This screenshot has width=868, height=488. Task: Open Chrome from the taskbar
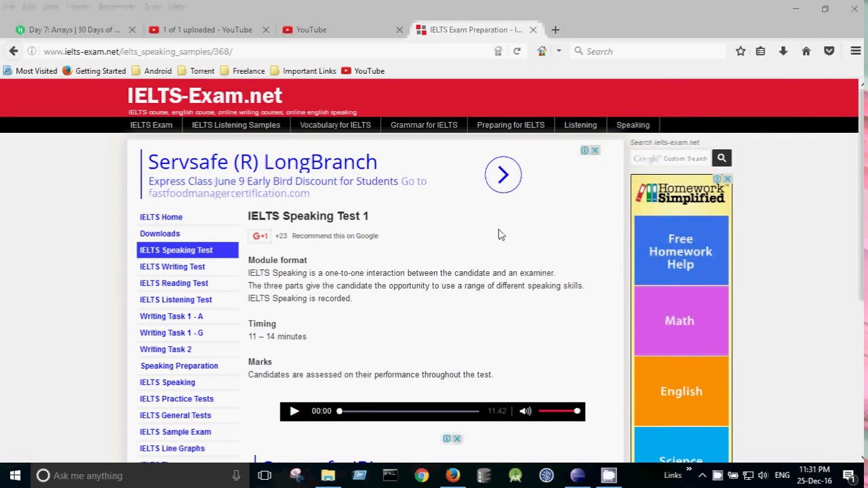click(x=421, y=475)
